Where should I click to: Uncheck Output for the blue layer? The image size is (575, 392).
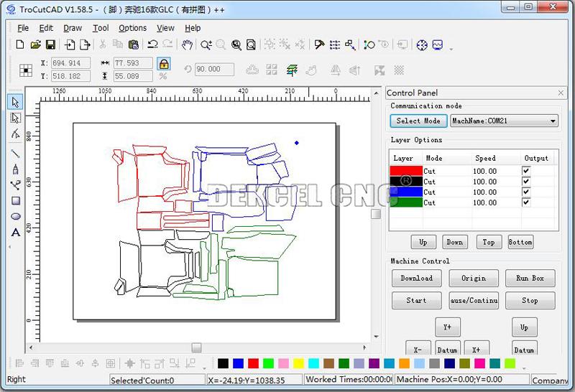526,192
